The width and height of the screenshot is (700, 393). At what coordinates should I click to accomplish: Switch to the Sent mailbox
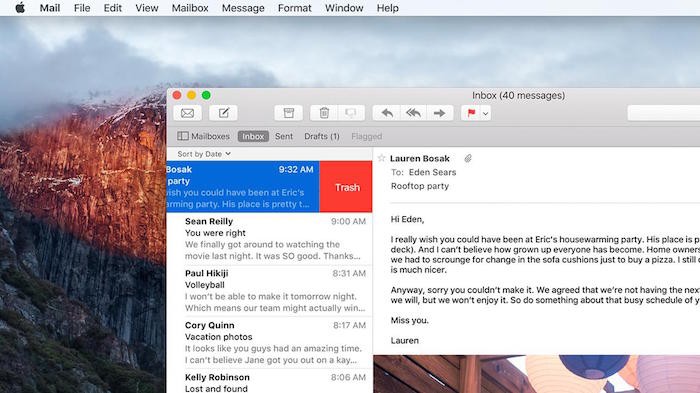[x=284, y=136]
